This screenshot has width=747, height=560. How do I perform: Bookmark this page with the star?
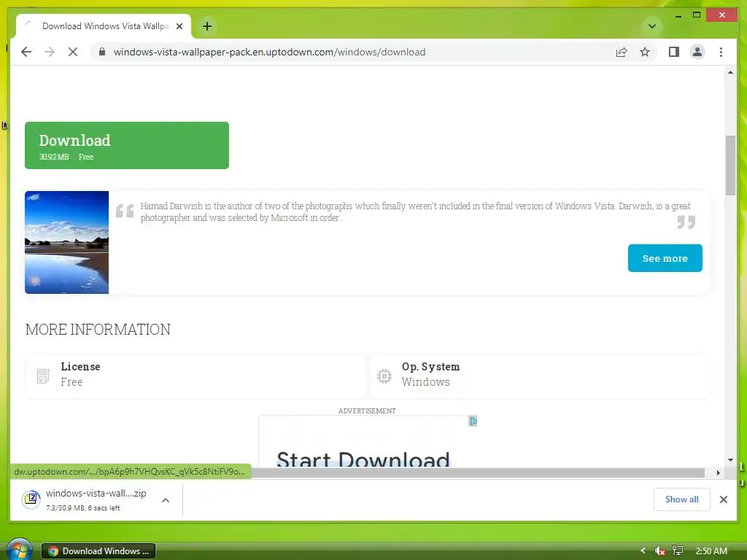(645, 52)
